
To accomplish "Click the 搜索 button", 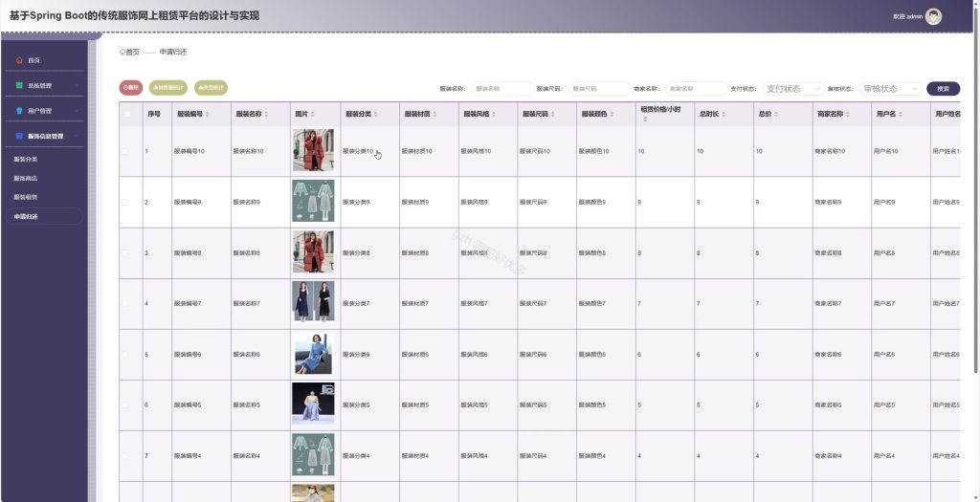I will [x=943, y=89].
